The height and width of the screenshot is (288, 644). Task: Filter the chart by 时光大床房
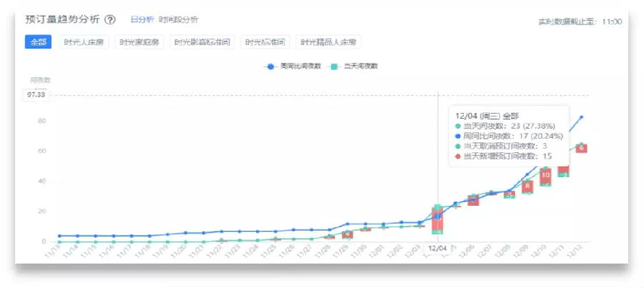[x=84, y=42]
